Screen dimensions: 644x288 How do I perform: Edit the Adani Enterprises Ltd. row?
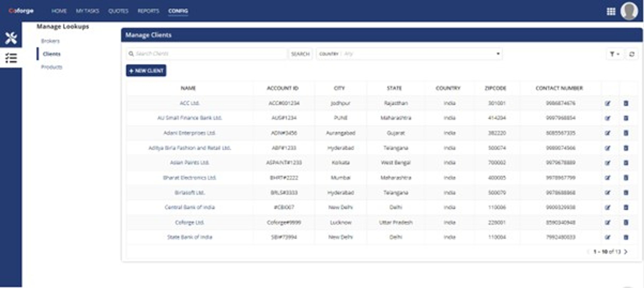point(607,133)
